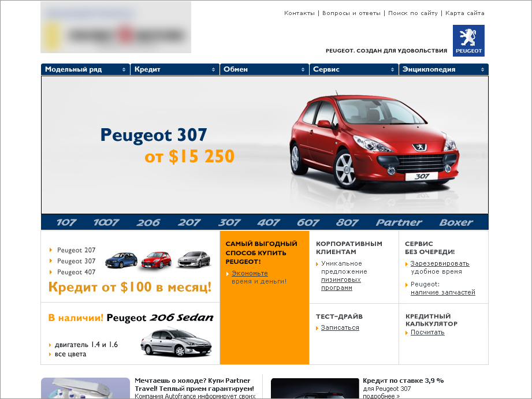Go to Поиск по сайту

413,13
